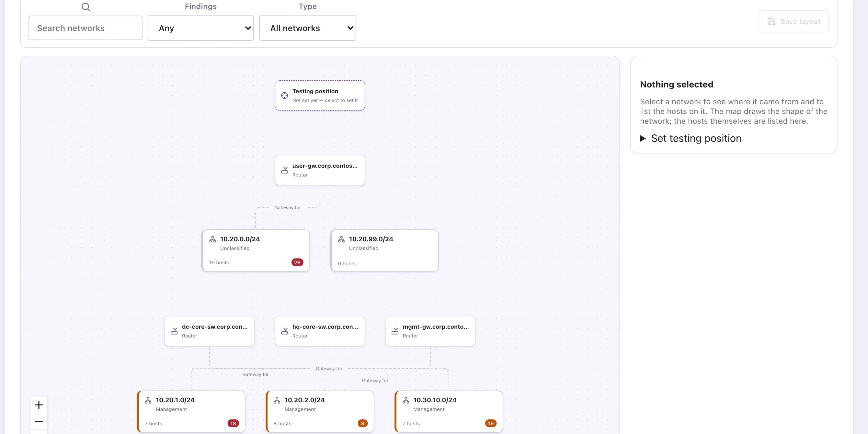Click the '8 hosts' text on 10.20.2.0/24
868x434 pixels.
click(282, 424)
